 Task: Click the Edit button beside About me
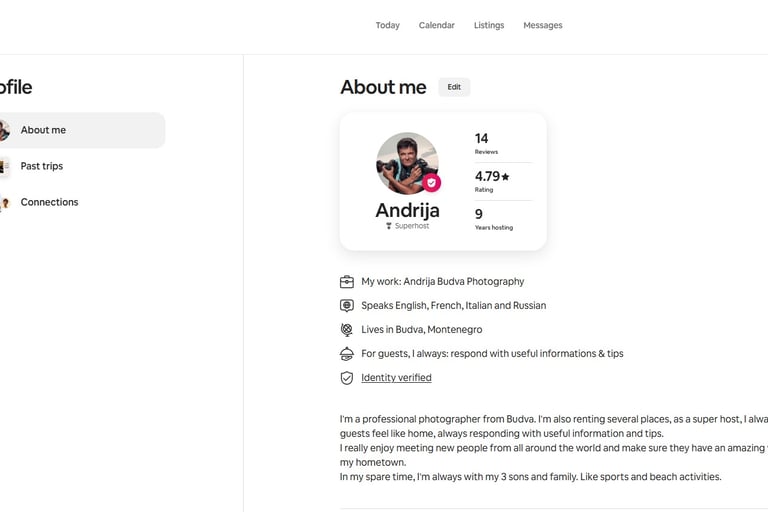tap(454, 87)
